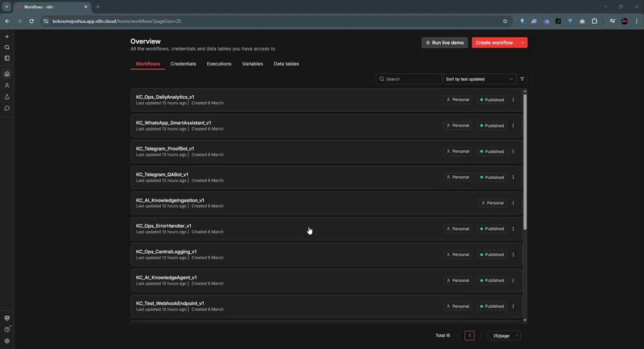This screenshot has height=349, width=644.
Task: Open options menu for KC_AI_KnowledgeAgent_v1
Action: pos(513,281)
